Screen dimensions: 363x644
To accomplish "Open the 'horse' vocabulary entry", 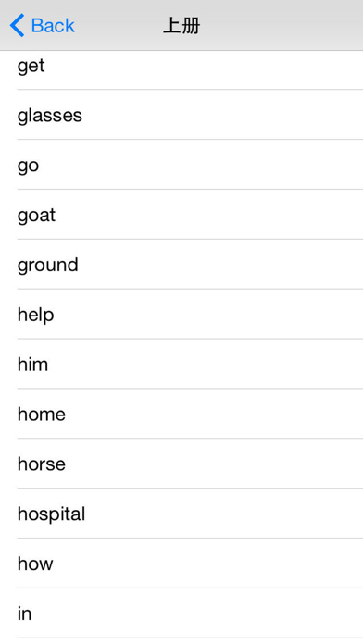I will 181,464.
